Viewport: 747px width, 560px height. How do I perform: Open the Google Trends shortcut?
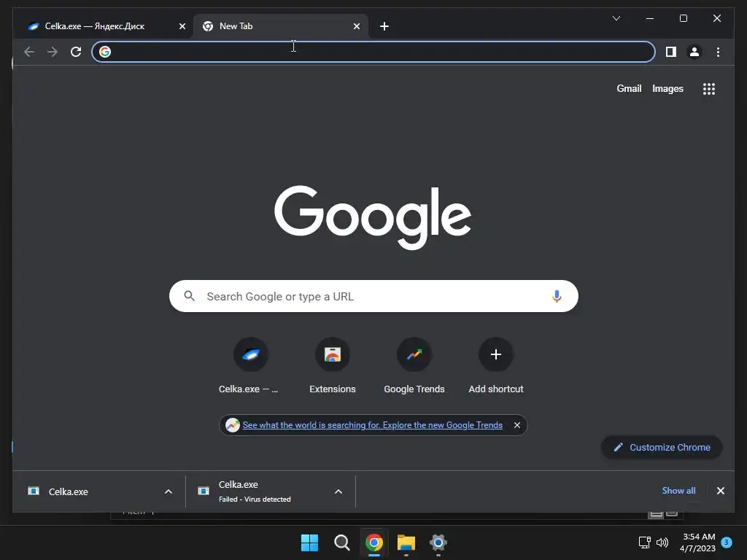click(x=414, y=367)
